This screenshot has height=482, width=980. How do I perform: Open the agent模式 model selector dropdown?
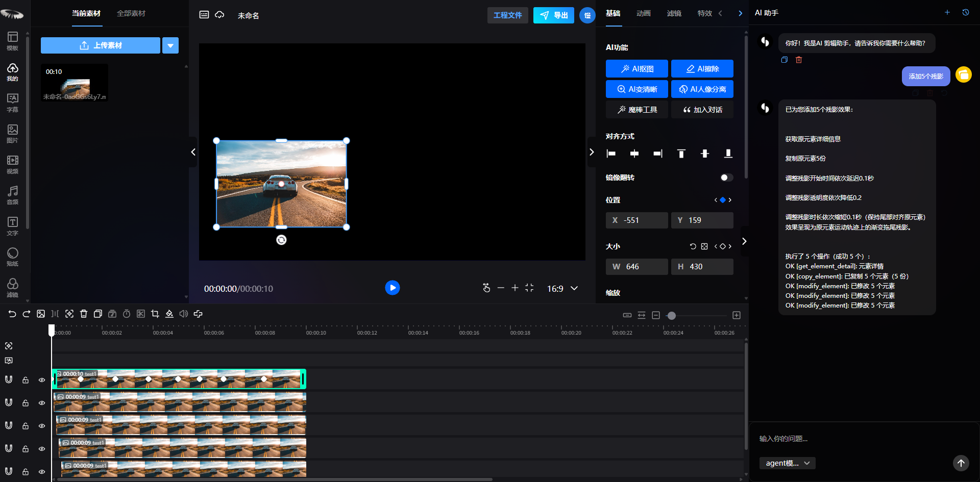tap(787, 463)
